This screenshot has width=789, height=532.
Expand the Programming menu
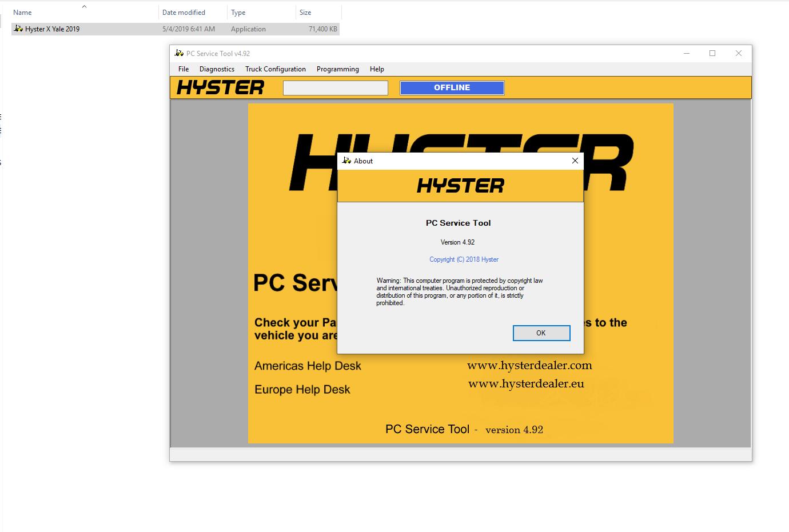coord(337,69)
